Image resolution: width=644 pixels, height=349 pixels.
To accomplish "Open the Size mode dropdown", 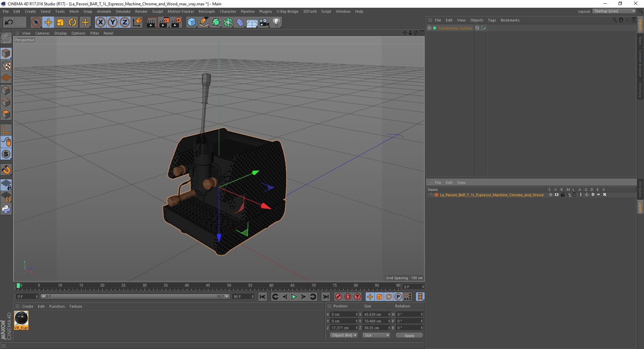I will pyautogui.click(x=376, y=335).
